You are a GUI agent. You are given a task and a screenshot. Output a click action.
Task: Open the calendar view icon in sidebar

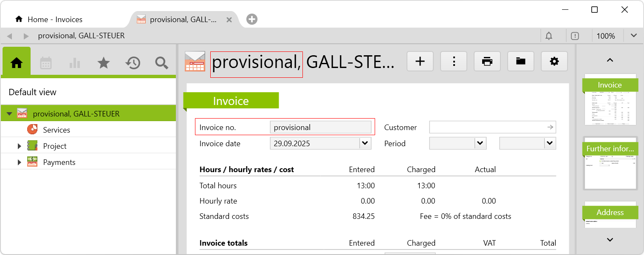45,63
